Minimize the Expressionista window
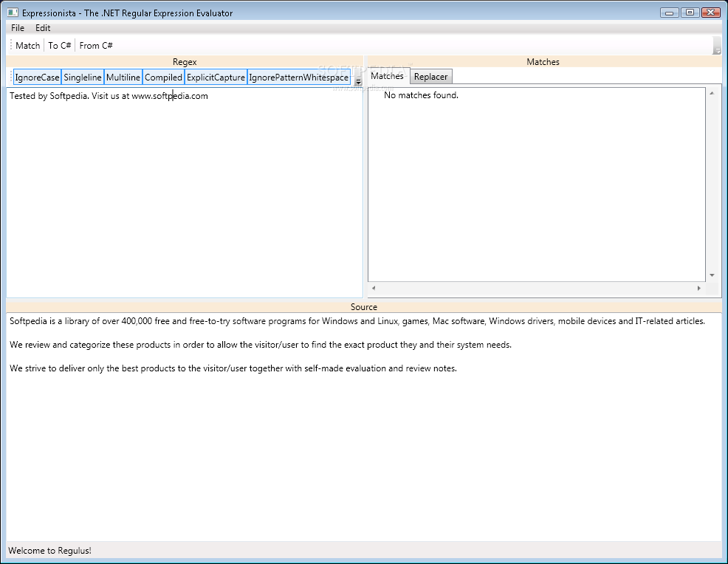Screen dimensions: 728x564 click(669, 13)
